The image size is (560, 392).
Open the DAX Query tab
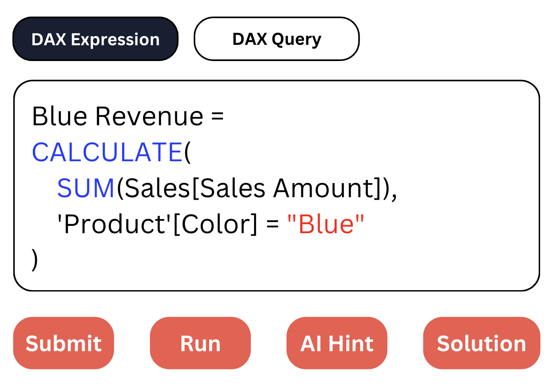point(277,39)
